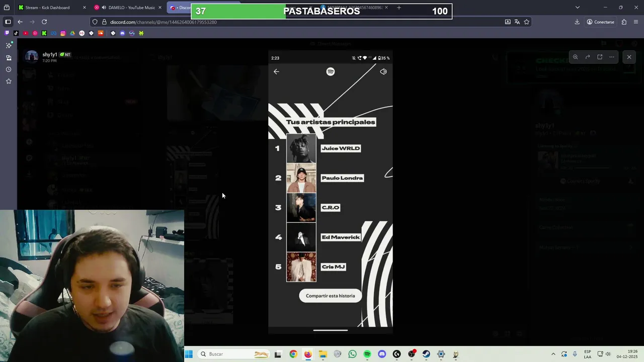Image resolution: width=644 pixels, height=362 pixels.
Task: Open WhatsApp from the taskbar
Action: click(x=352, y=354)
